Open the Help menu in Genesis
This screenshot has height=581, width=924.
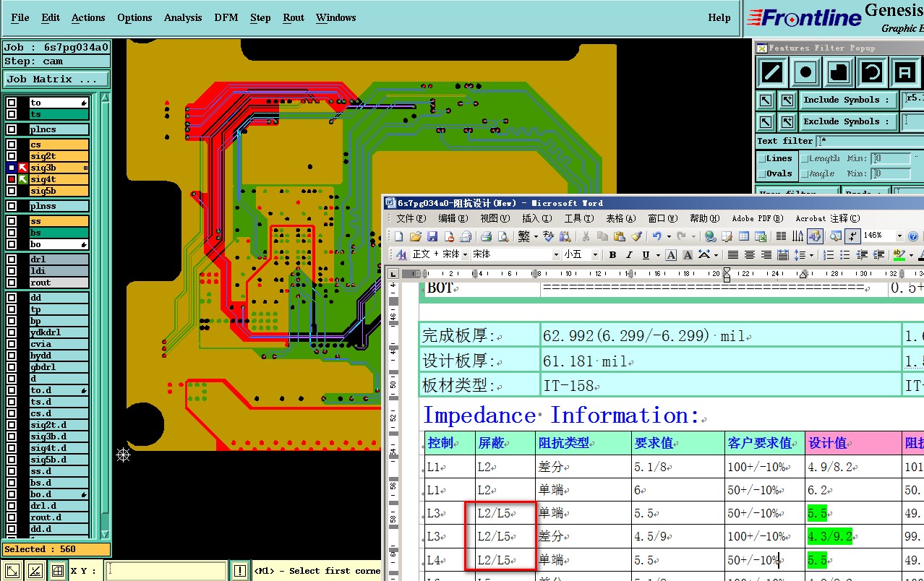pyautogui.click(x=719, y=17)
